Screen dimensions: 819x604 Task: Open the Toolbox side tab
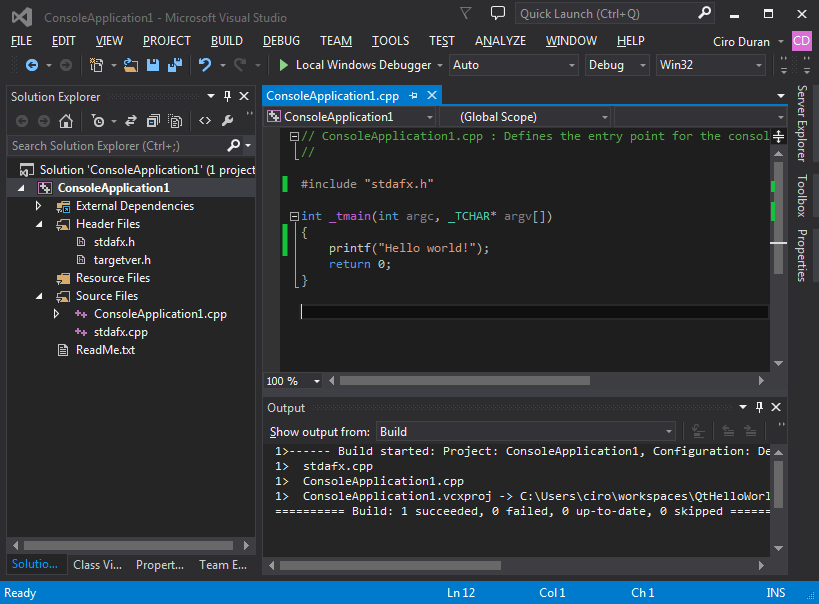point(802,195)
